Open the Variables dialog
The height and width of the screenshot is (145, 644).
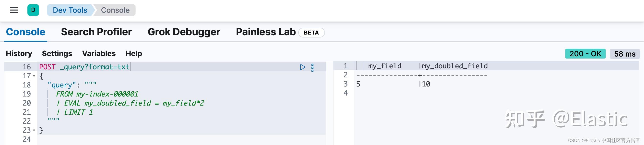(99, 53)
